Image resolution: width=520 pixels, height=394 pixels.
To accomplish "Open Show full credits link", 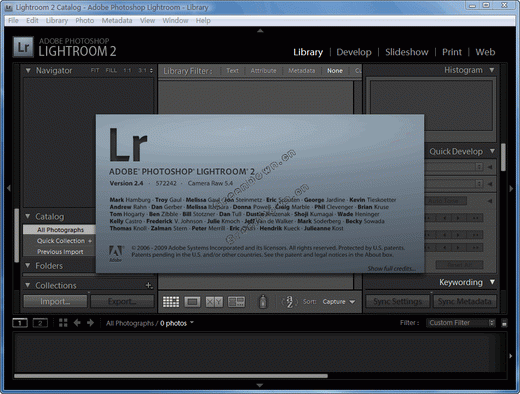I will pos(392,268).
